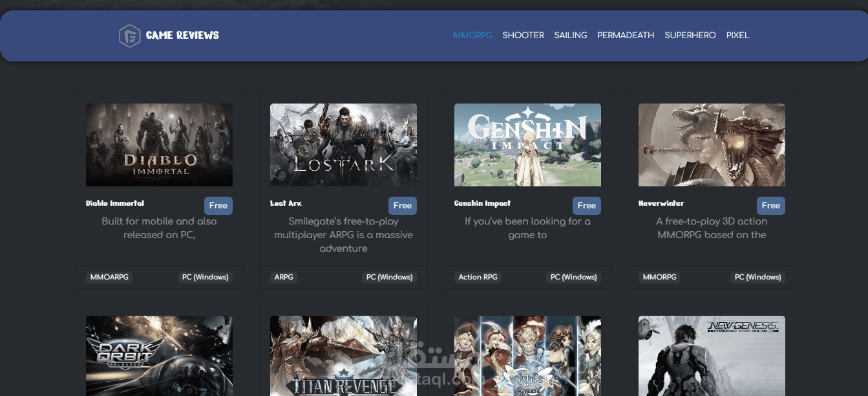Open the Dark Orbit Reloaded thumbnail
Screen dimensions: 868x396
159,356
